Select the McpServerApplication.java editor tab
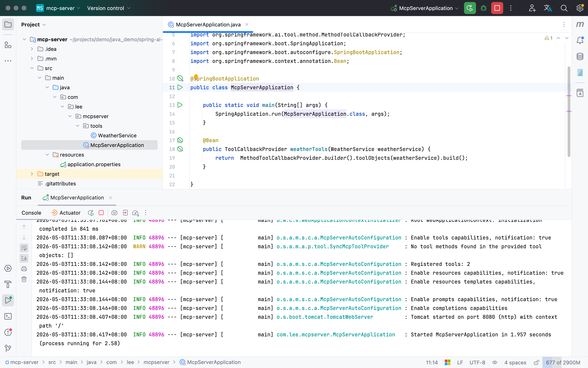Screen dimensions: 588x368 pos(208,25)
